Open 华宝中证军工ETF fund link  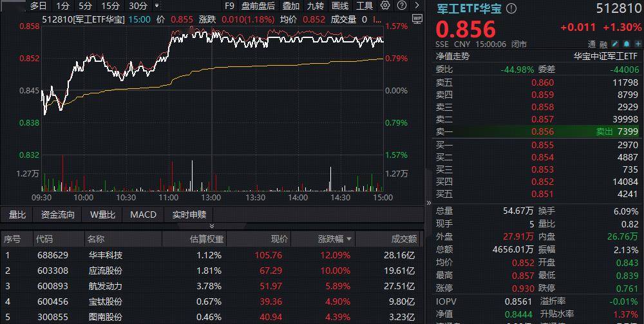(606, 56)
